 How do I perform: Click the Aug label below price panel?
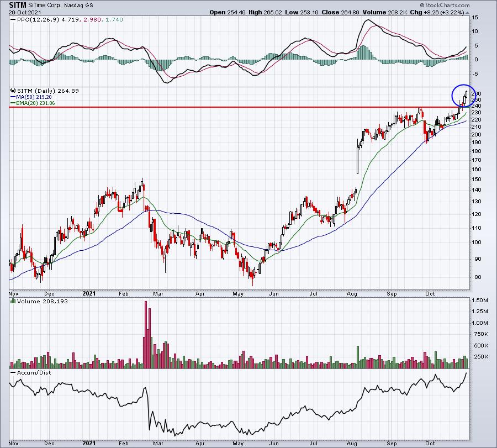pyautogui.click(x=352, y=294)
